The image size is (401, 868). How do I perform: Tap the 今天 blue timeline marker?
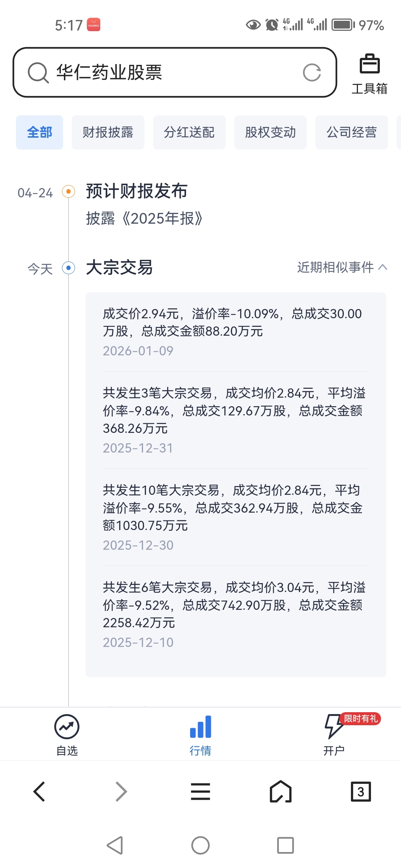68,268
